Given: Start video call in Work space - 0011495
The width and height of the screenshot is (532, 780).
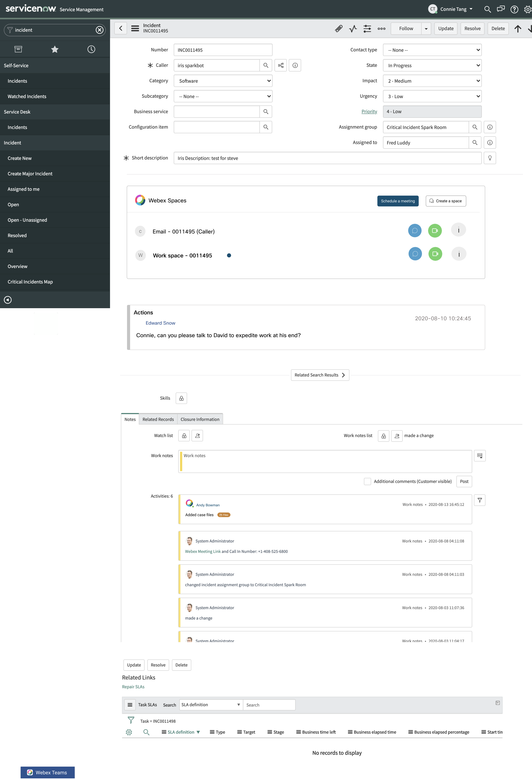Looking at the screenshot, I should [435, 254].
